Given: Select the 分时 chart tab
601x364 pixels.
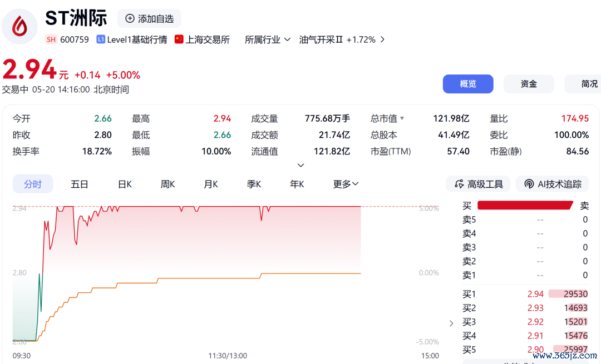Looking at the screenshot, I should pyautogui.click(x=33, y=184).
